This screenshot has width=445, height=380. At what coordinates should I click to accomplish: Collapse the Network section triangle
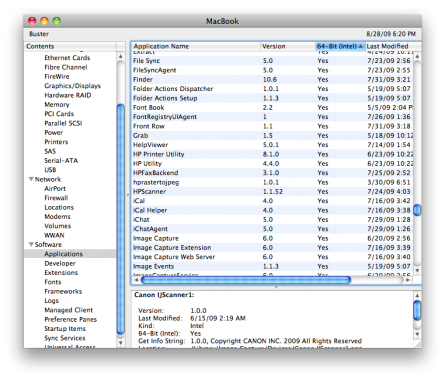click(31, 179)
